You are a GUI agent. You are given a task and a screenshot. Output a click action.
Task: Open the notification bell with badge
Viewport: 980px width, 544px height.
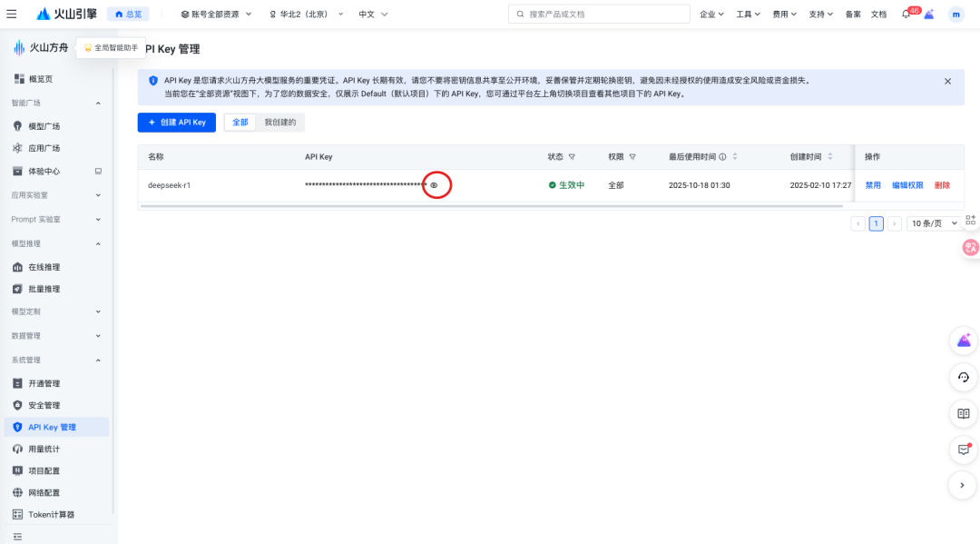[906, 15]
